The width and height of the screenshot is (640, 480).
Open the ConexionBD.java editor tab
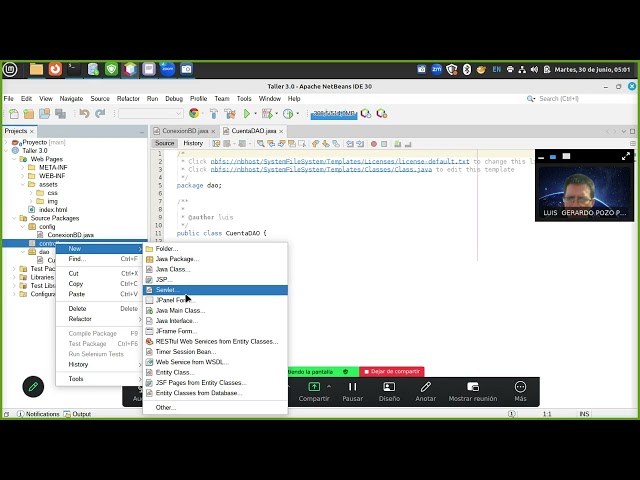point(184,131)
